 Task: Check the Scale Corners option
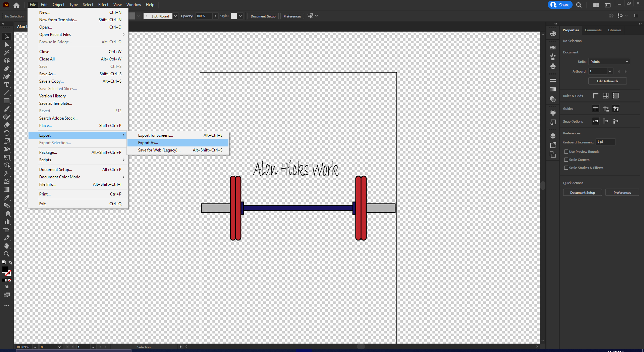(566, 160)
